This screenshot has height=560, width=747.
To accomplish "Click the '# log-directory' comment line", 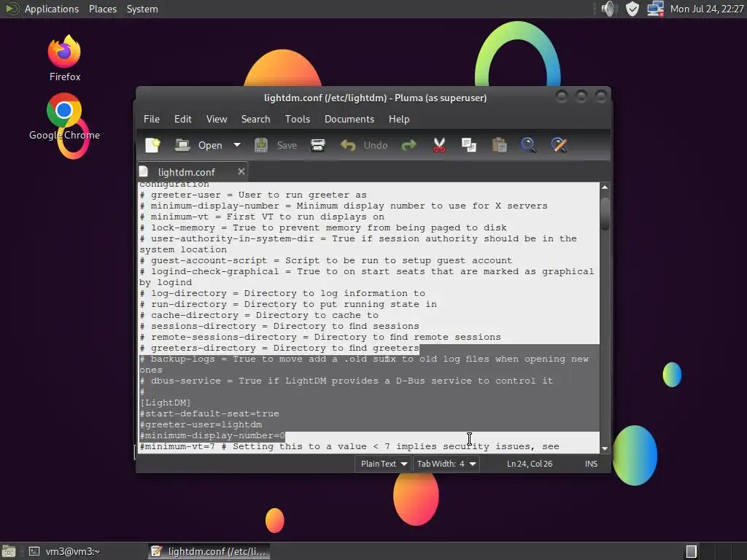I will pyautogui.click(x=282, y=293).
